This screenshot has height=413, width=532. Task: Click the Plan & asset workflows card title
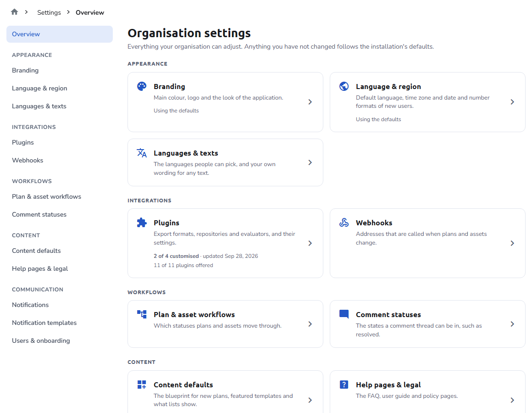[x=194, y=315]
